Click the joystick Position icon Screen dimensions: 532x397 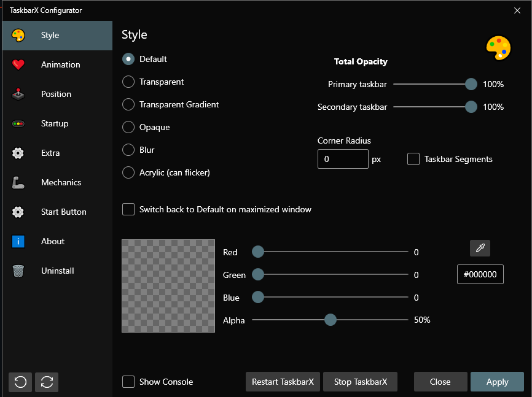(x=18, y=94)
